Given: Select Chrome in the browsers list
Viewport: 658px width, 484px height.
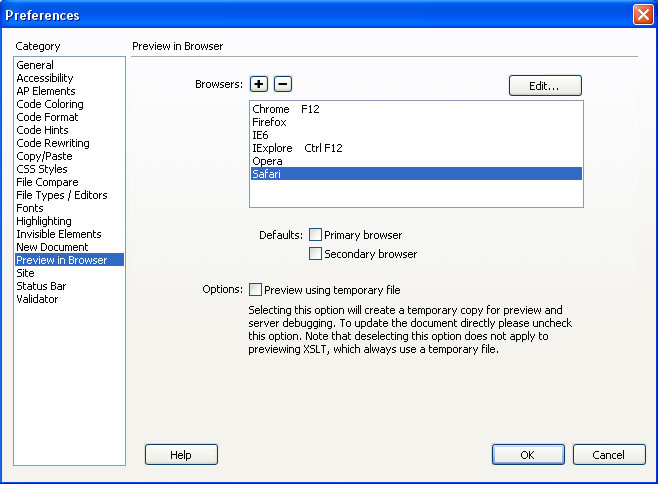Looking at the screenshot, I should [416, 109].
